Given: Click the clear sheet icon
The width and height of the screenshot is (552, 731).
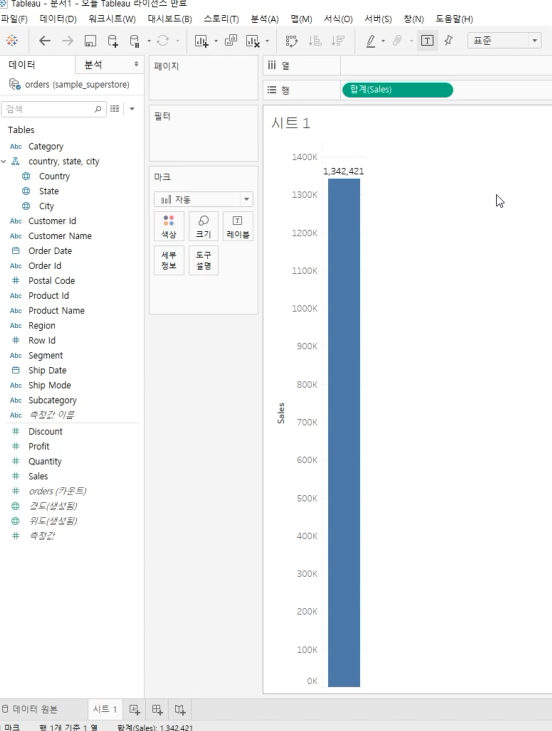Looking at the screenshot, I should (x=253, y=41).
